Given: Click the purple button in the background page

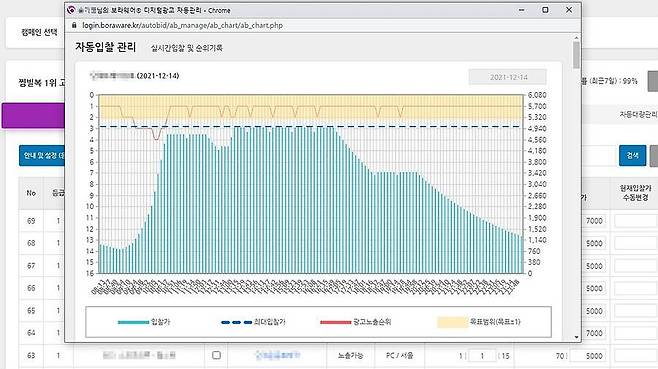Looking at the screenshot, I should [x=33, y=115].
